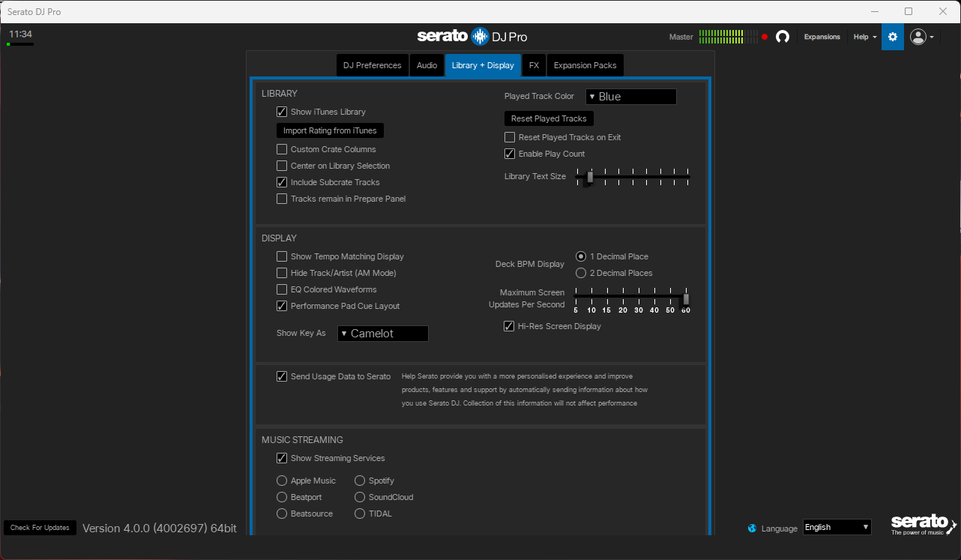Click Reset Played Tracks button
Screen dimensions: 961x560
(x=549, y=118)
